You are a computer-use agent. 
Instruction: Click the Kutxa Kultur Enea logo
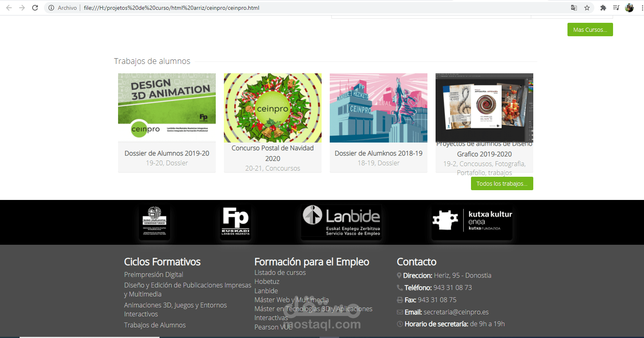[x=472, y=222]
